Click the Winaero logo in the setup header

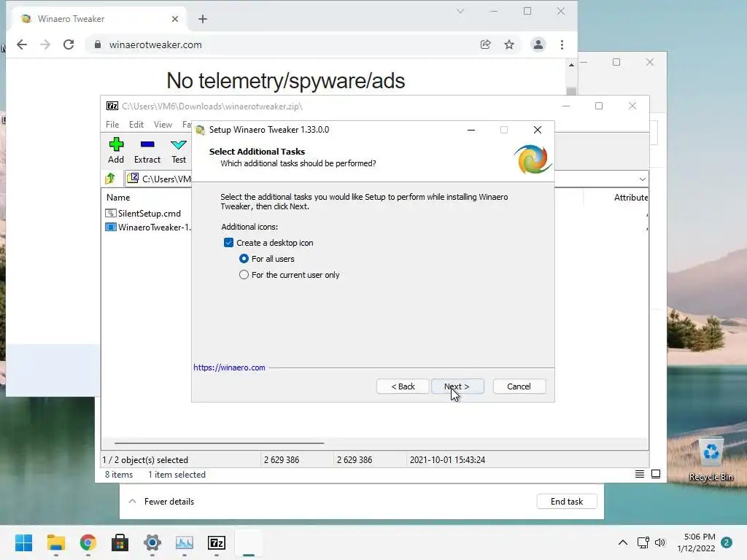[532, 159]
